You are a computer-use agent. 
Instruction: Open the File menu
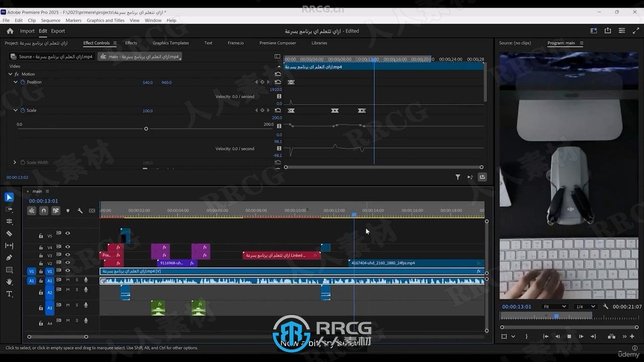pyautogui.click(x=6, y=21)
